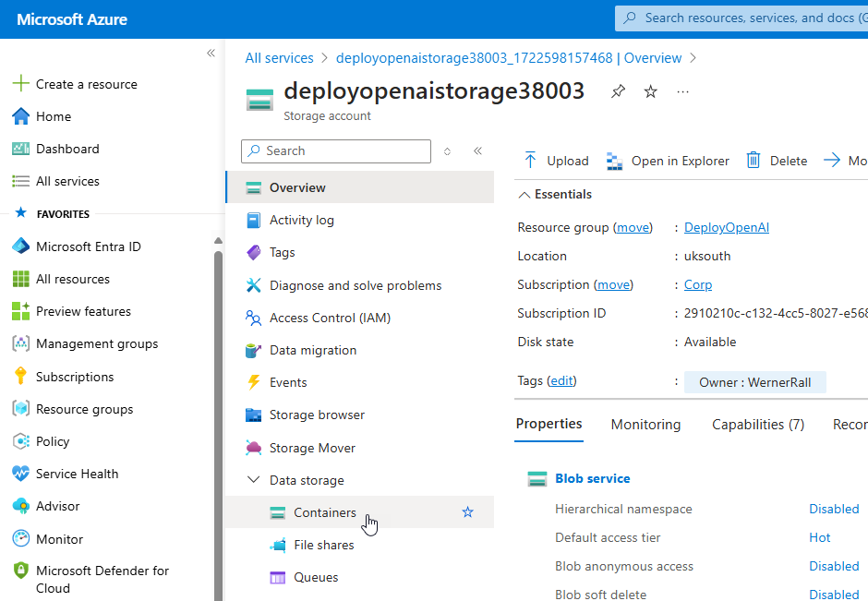868x601 pixels.
Task: Open the Corp subscription link
Action: [697, 284]
